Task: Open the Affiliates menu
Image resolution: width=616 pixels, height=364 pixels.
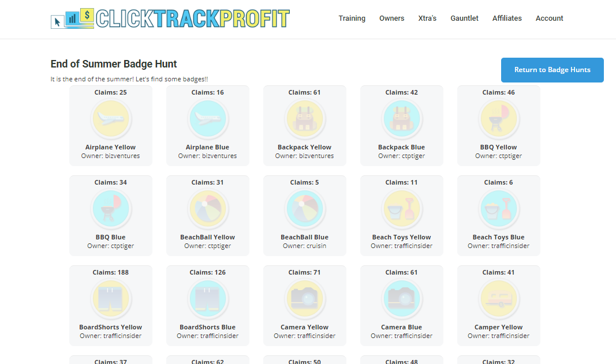Action: pyautogui.click(x=507, y=18)
